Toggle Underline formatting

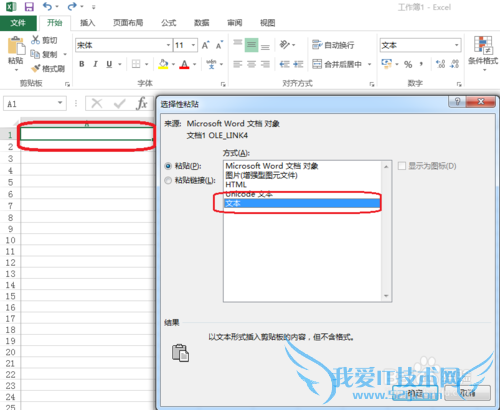pyautogui.click(x=109, y=64)
